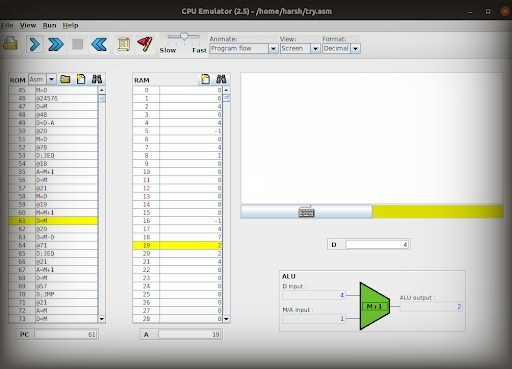Click the yellow bar beside keyboard
512x369 pixels.
pyautogui.click(x=438, y=212)
